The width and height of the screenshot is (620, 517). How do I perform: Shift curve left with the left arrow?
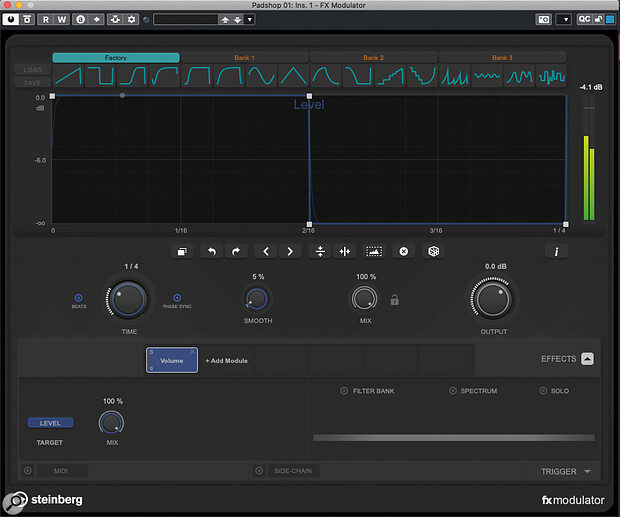click(x=266, y=251)
